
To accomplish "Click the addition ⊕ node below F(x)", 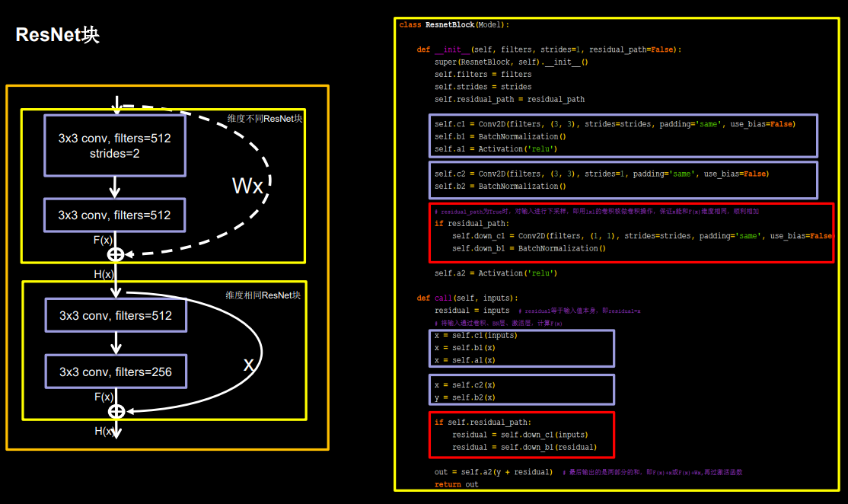I will pyautogui.click(x=116, y=254).
